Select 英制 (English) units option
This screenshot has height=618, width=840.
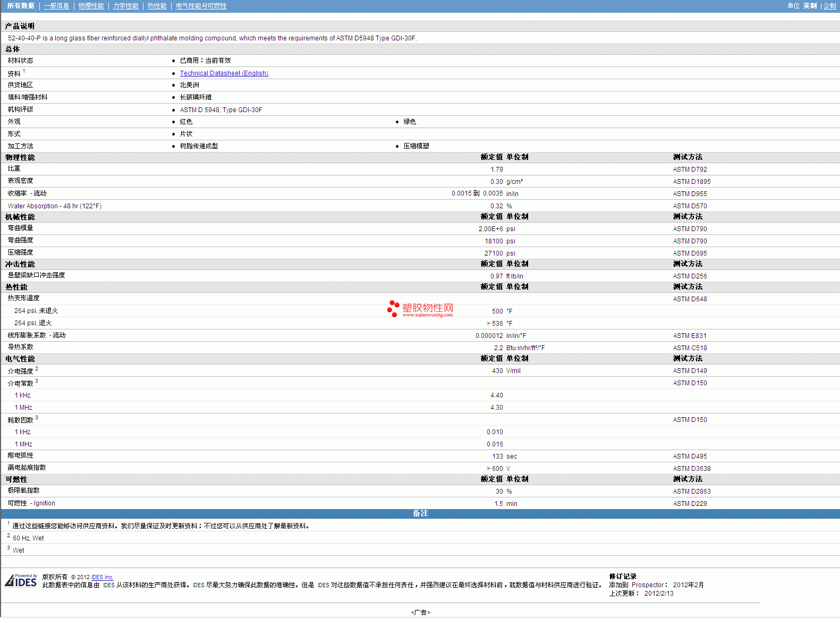point(810,6)
